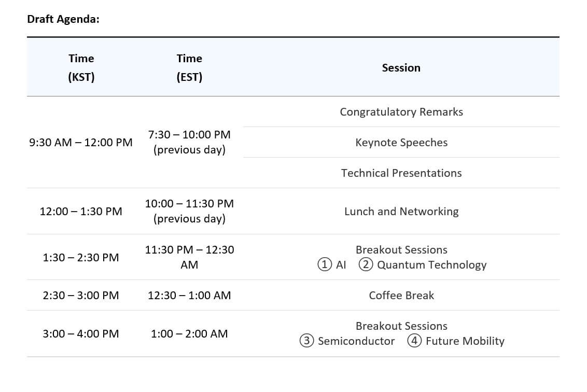Click the 7:30 – 10:00 PM EST cell
The image size is (587, 392).
[189, 142]
